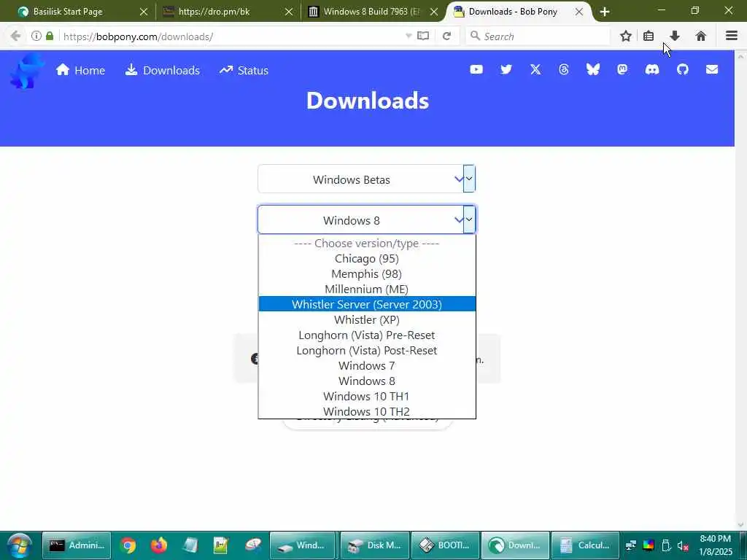This screenshot has width=747, height=560.
Task: Select Memphis (98) from the list
Action: pos(367,274)
